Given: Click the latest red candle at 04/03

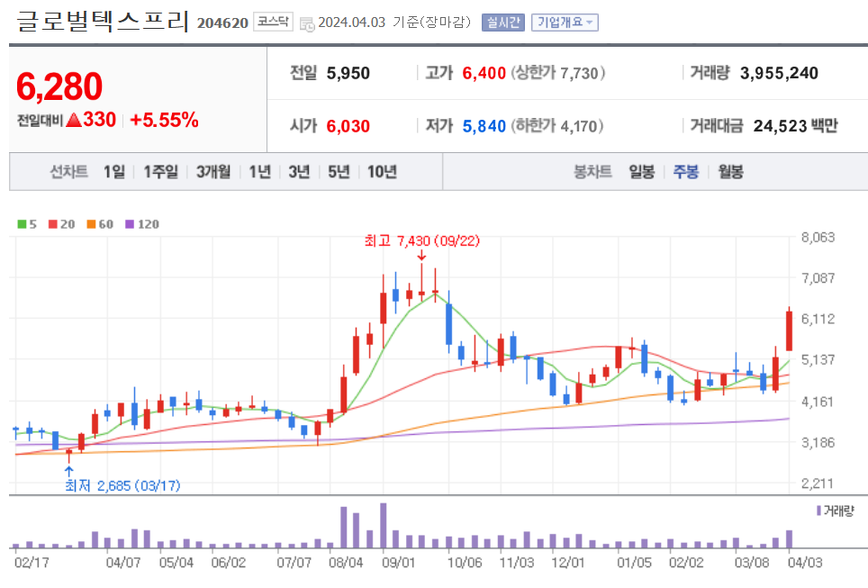Looking at the screenshot, I should pos(789,330).
